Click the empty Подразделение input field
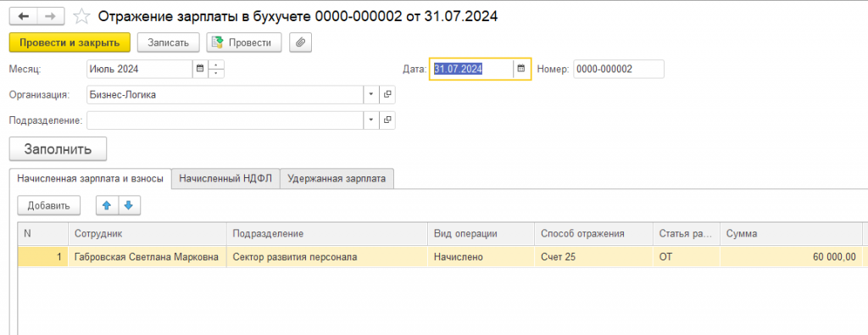Screen dimensions: 868x335 pos(225,120)
